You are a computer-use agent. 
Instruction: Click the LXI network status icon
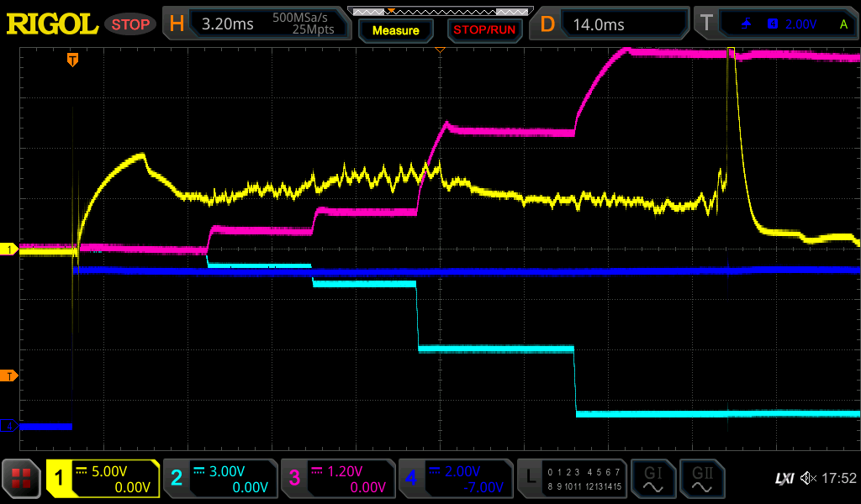pyautogui.click(x=784, y=479)
